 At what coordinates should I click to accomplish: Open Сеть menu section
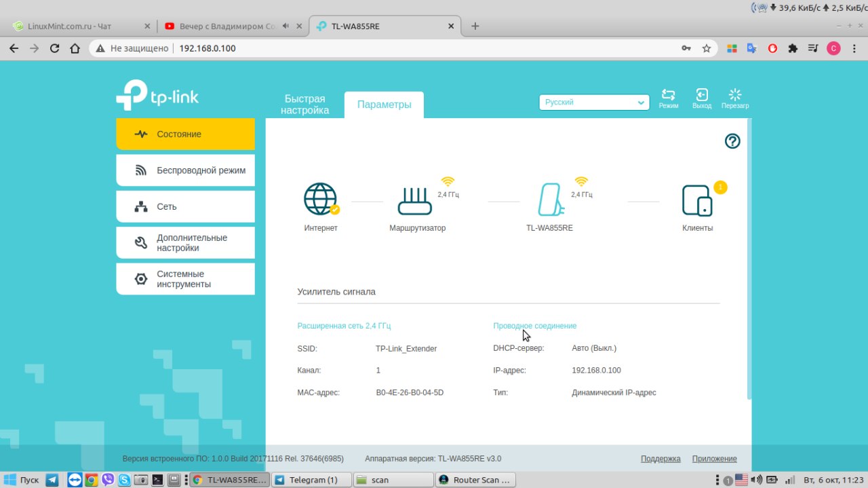(x=185, y=206)
